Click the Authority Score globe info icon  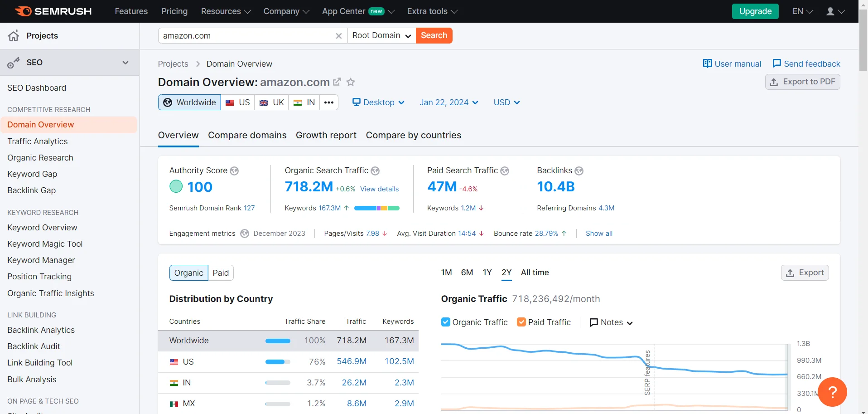tap(234, 171)
